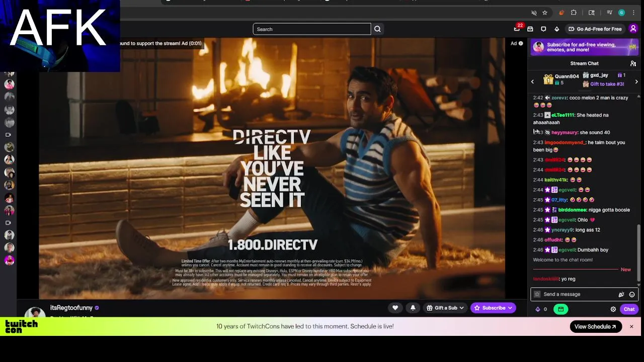Open notifications inbox with 22 badge
Image resolution: width=644 pixels, height=362 pixels.
click(x=517, y=29)
